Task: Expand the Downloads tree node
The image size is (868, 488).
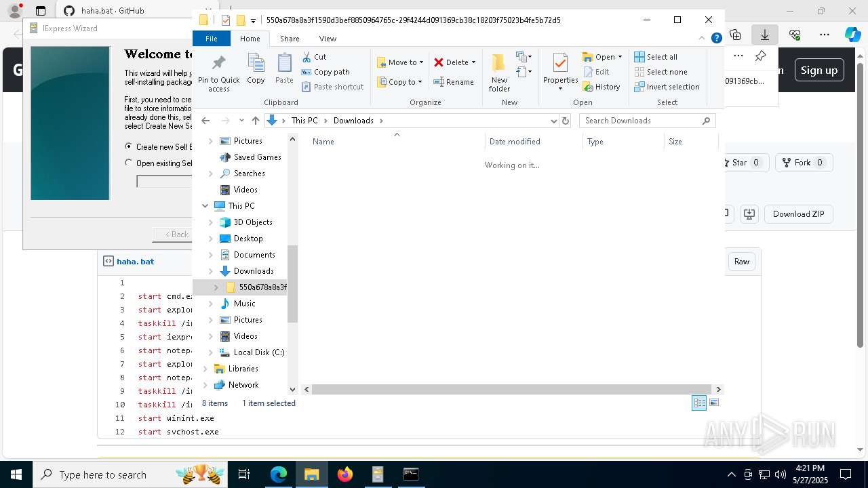Action: tap(210, 271)
